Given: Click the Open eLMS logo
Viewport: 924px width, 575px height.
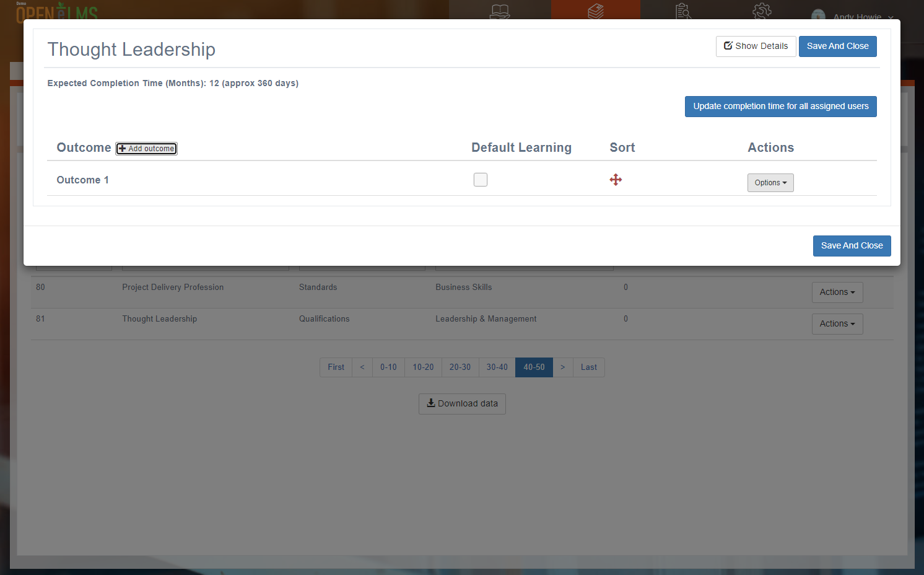Looking at the screenshot, I should (x=57, y=11).
